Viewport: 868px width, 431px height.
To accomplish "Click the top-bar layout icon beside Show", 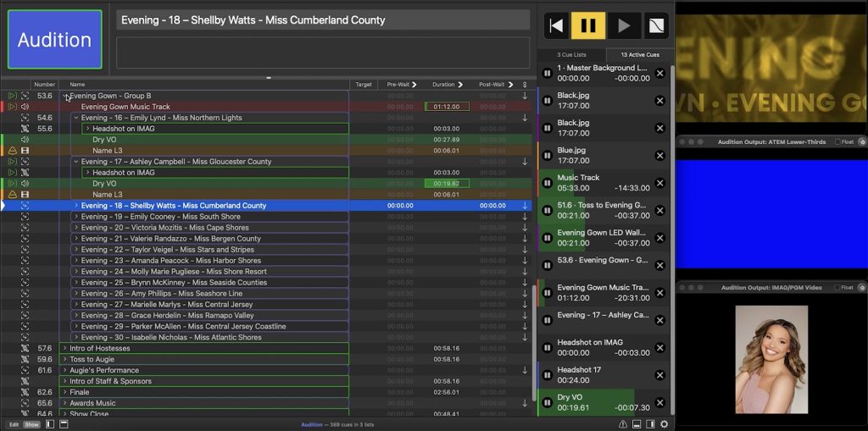I will point(64,424).
